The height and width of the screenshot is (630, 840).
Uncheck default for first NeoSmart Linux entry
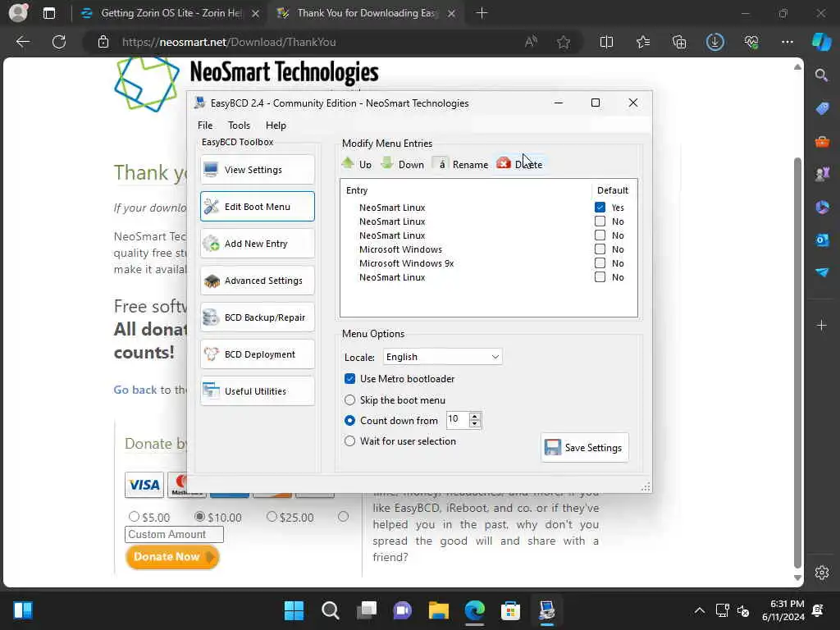point(600,208)
